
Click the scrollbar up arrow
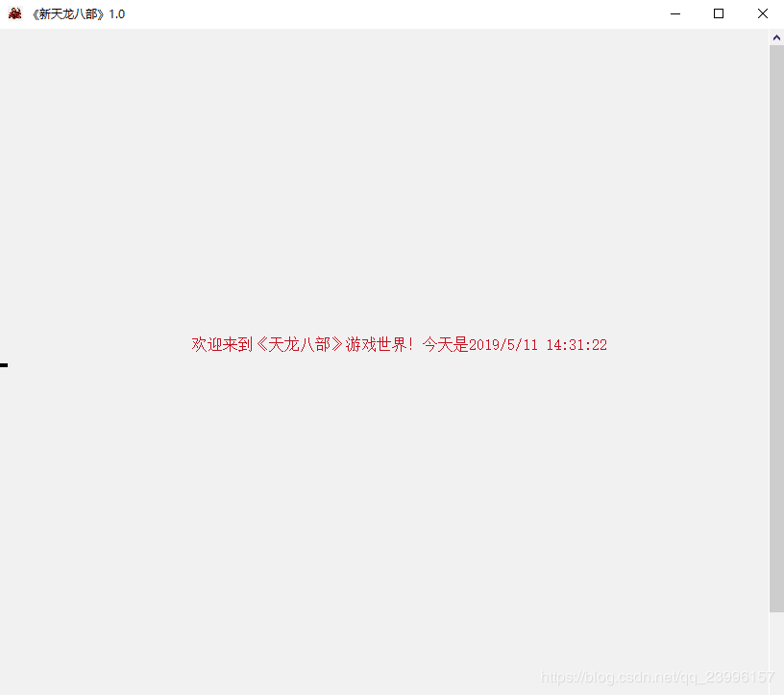pos(776,37)
